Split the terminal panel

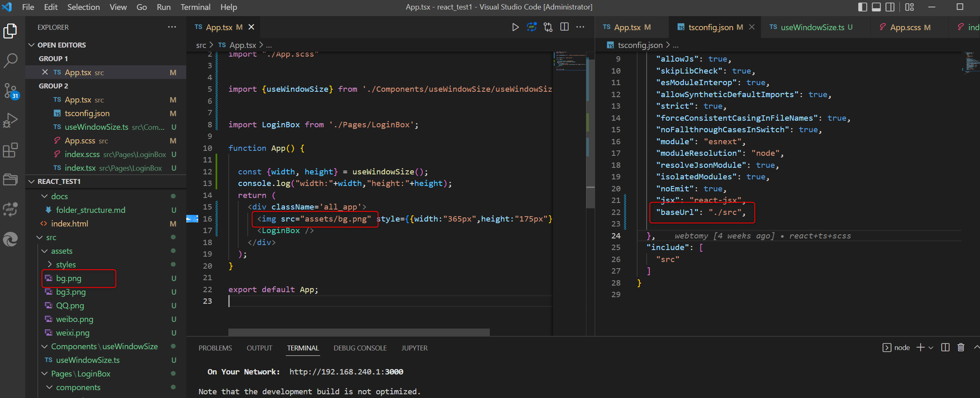pyautogui.click(x=945, y=348)
